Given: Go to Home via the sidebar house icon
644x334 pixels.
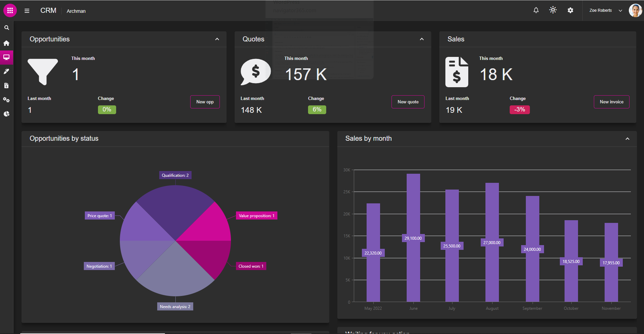Looking at the screenshot, I should tap(6, 43).
